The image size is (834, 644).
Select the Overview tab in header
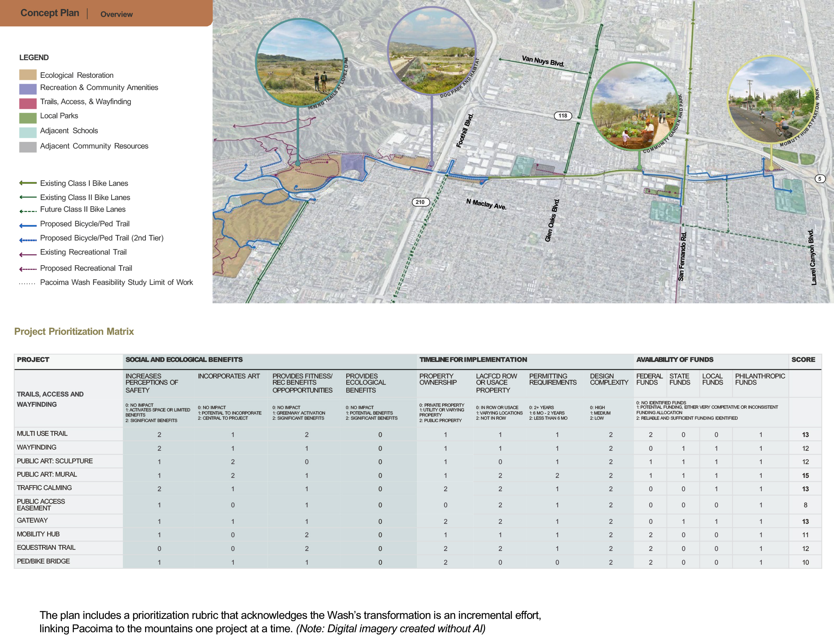point(116,14)
